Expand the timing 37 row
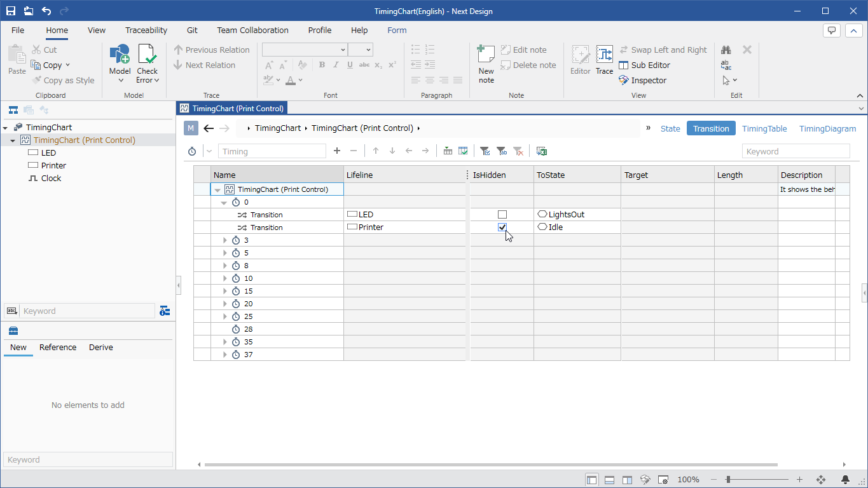The height and width of the screenshot is (488, 868). click(224, 355)
